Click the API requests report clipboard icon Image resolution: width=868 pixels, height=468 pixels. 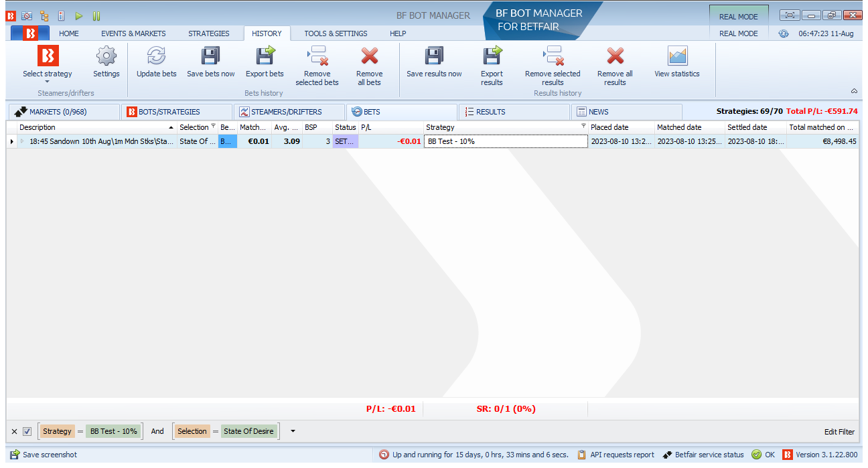pyautogui.click(x=582, y=455)
